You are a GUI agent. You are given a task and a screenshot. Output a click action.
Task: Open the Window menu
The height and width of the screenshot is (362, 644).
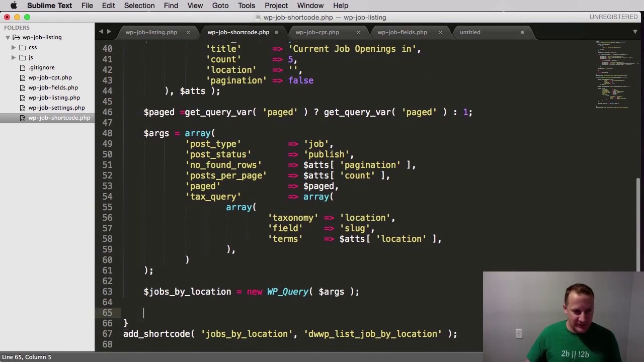pos(310,6)
